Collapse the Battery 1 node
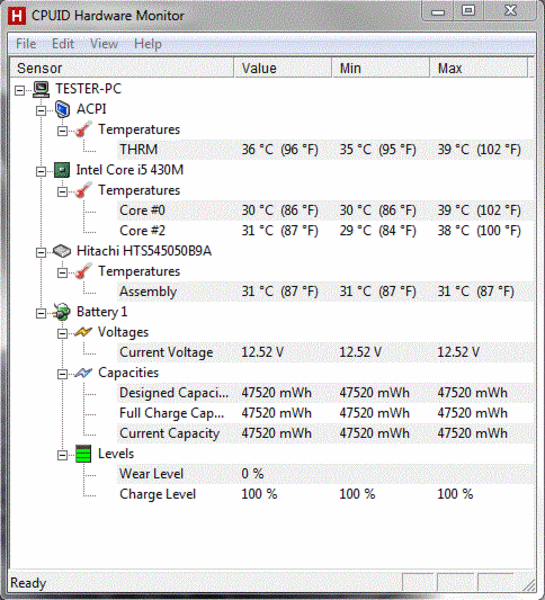The width and height of the screenshot is (545, 600). 41,313
